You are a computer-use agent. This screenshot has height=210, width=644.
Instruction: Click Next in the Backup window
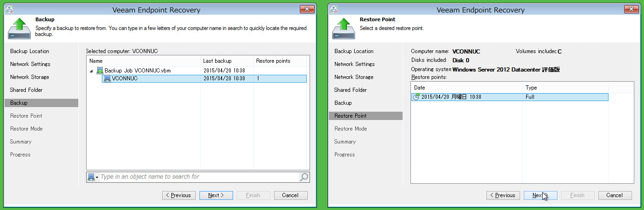[x=216, y=195]
